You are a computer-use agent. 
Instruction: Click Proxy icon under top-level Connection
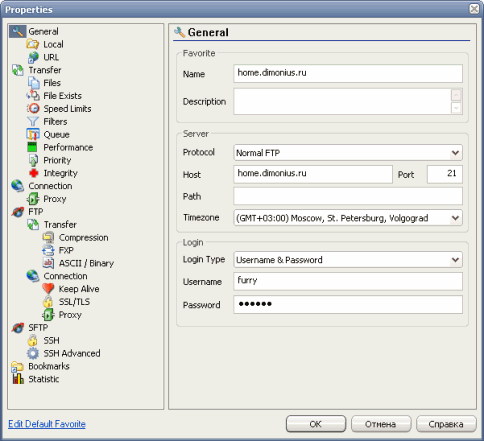33,199
